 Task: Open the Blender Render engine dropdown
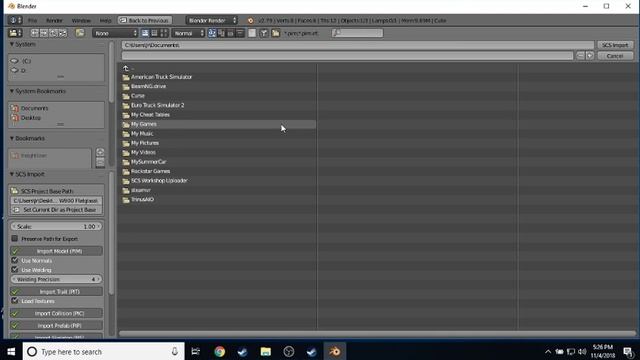coord(211,20)
